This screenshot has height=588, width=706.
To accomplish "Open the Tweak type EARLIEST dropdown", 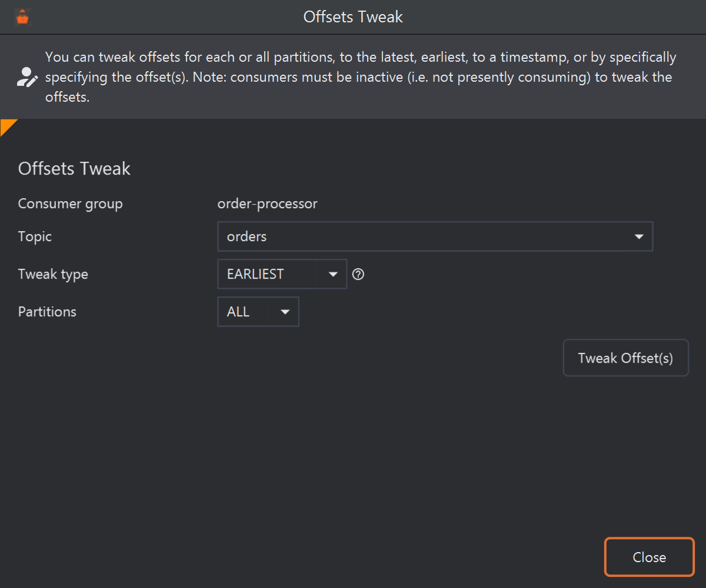I will click(282, 274).
